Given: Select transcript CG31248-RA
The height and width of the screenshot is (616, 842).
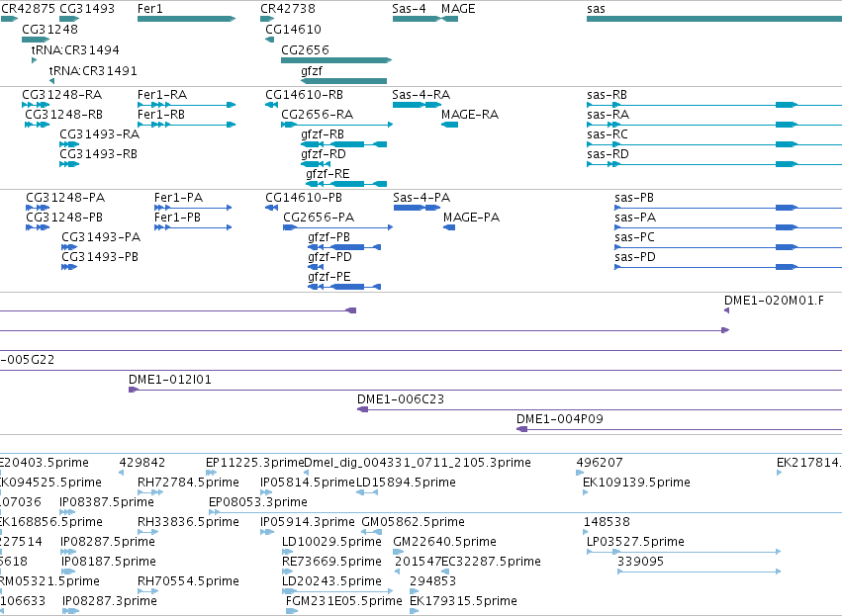Looking at the screenshot, I should [36, 105].
